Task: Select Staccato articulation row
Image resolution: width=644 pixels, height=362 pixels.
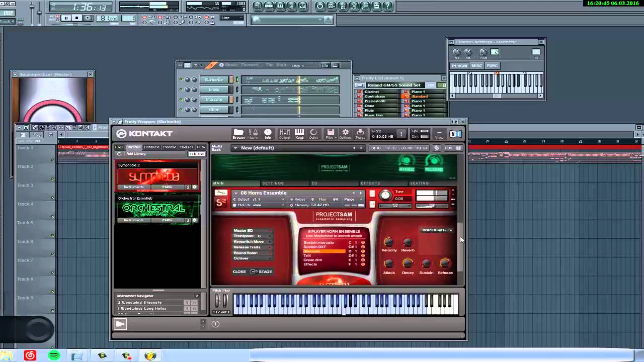Action: (325, 251)
